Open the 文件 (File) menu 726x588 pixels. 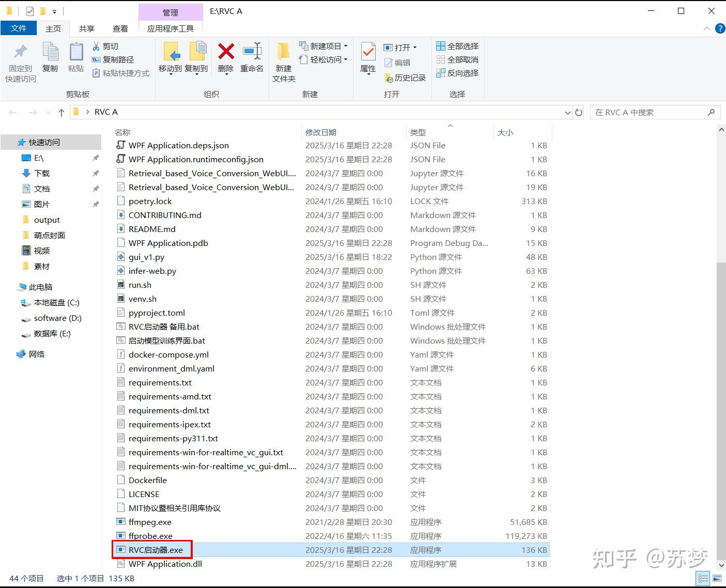click(x=19, y=28)
